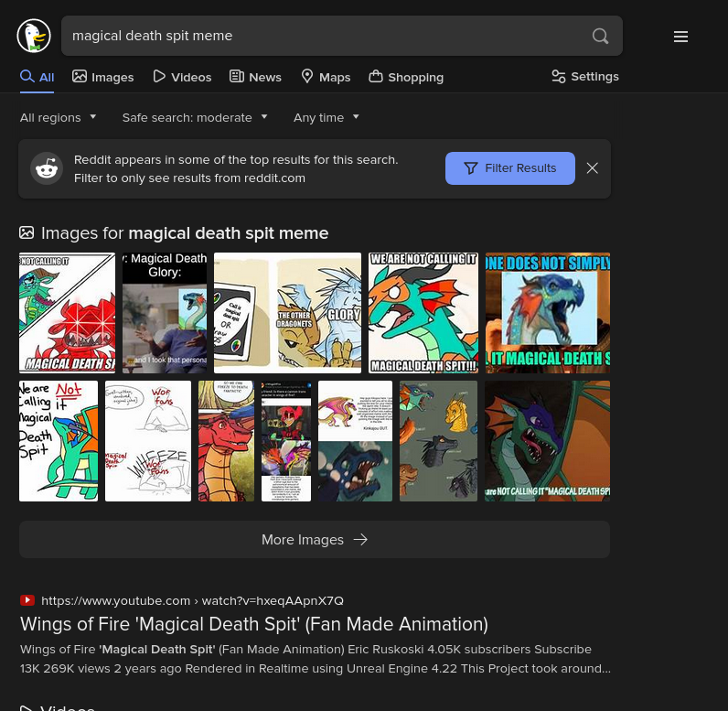728x711 pixels.
Task: Open the dark green dragon 'NOT CALLING IT' thumbnail
Action: coord(548,441)
